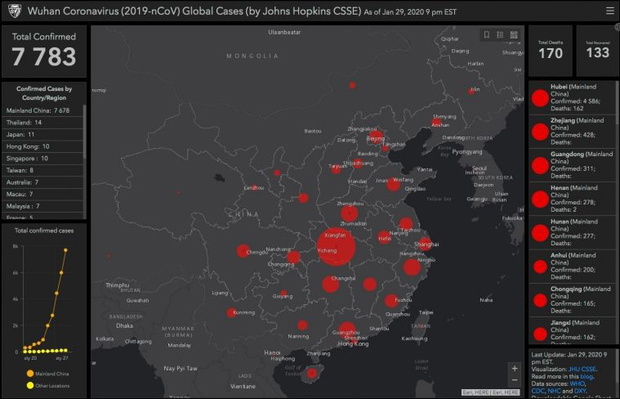This screenshot has width=620, height=399.
Task: Click the red circle near Fuzhou
Action: [x=391, y=301]
